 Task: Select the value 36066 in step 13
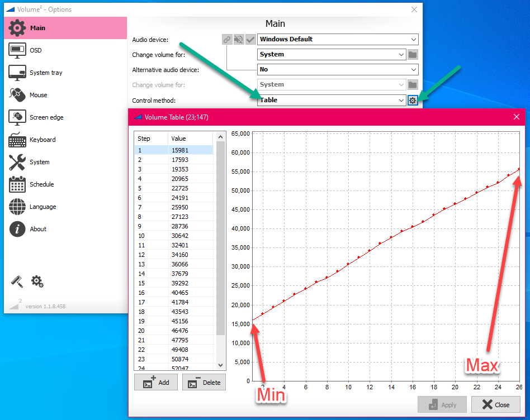pyautogui.click(x=180, y=264)
